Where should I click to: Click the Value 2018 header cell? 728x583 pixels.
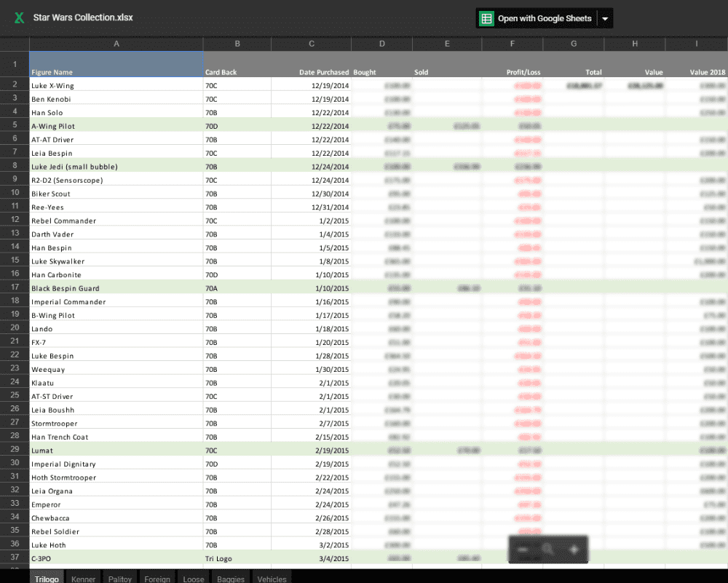(x=697, y=64)
